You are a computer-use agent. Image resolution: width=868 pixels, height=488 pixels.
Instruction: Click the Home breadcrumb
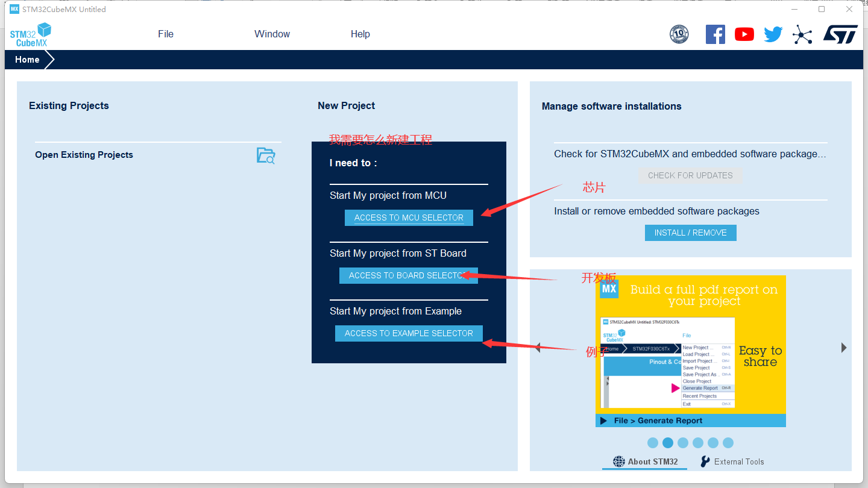pos(27,60)
